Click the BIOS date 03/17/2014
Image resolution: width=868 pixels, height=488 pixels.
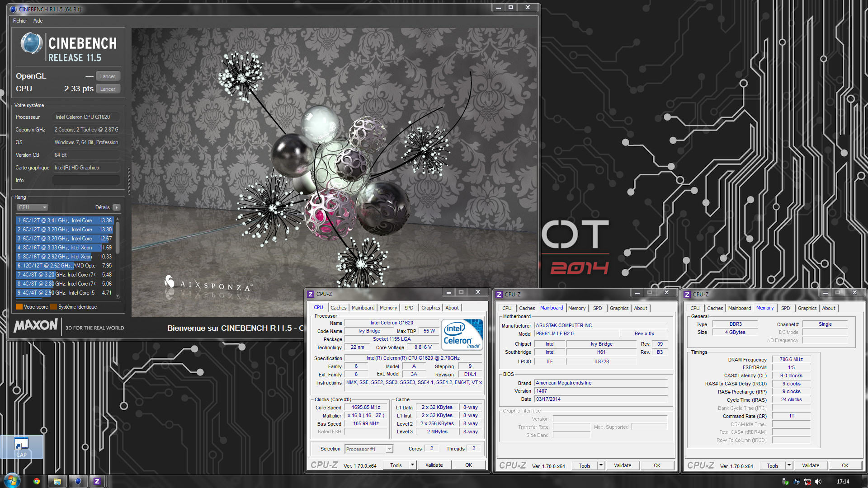coord(601,399)
